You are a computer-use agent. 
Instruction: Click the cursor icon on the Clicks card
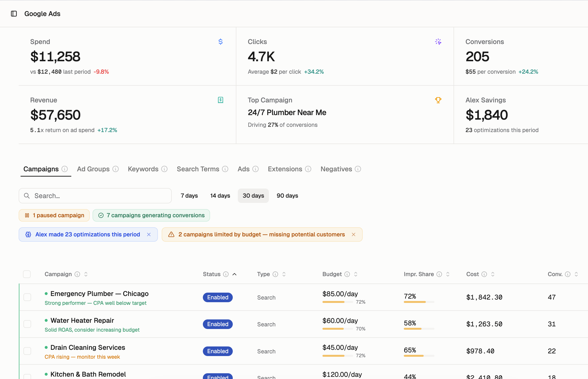pos(438,42)
